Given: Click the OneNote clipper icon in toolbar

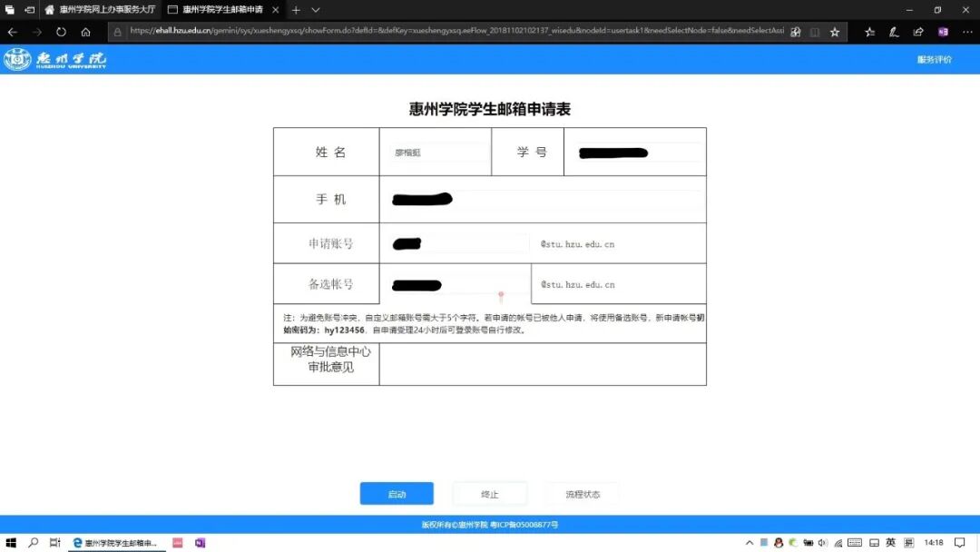Looking at the screenshot, I should click(943, 32).
